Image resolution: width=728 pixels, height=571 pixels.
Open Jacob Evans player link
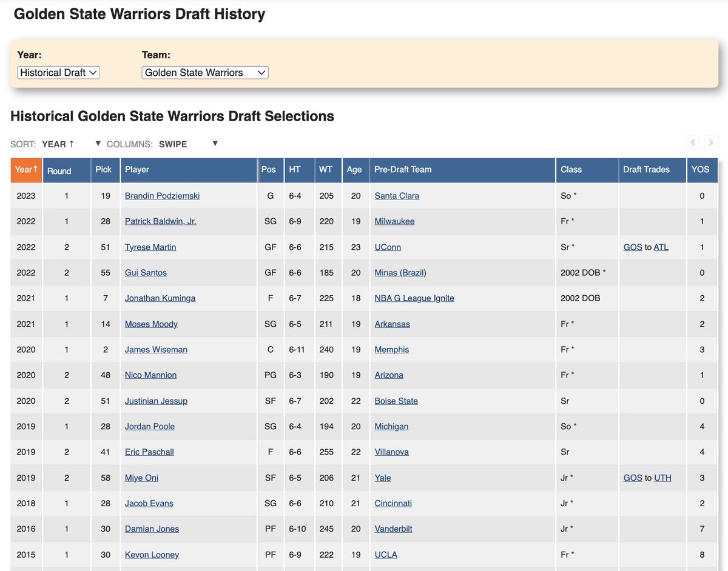click(149, 504)
